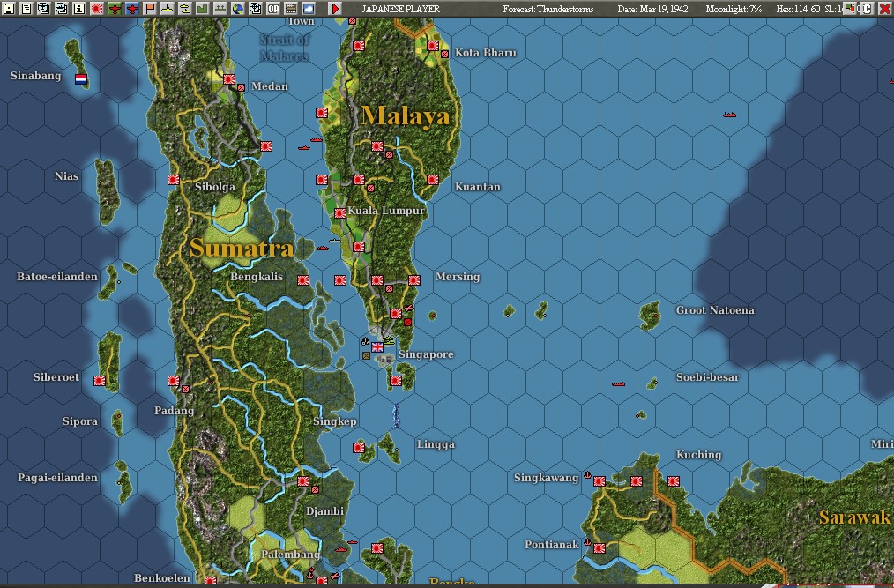Select the Japanese base marker on Siberoet
This screenshot has height=588, width=894.
coord(100,381)
